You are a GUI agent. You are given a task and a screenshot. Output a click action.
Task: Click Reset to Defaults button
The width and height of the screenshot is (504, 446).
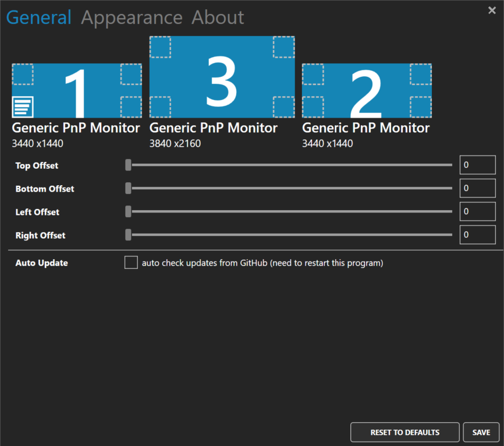pyautogui.click(x=404, y=432)
